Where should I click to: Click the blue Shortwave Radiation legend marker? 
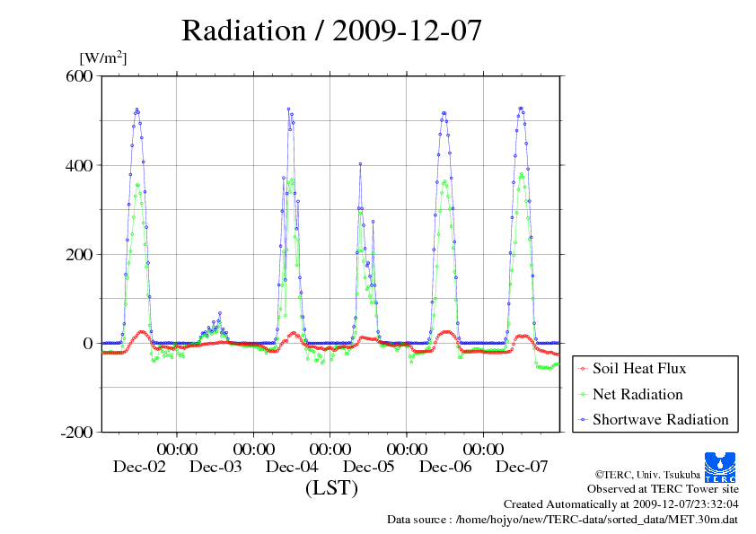coord(584,420)
